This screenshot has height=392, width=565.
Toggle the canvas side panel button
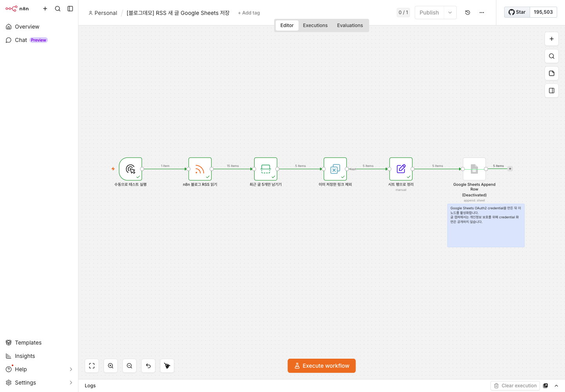click(x=552, y=91)
